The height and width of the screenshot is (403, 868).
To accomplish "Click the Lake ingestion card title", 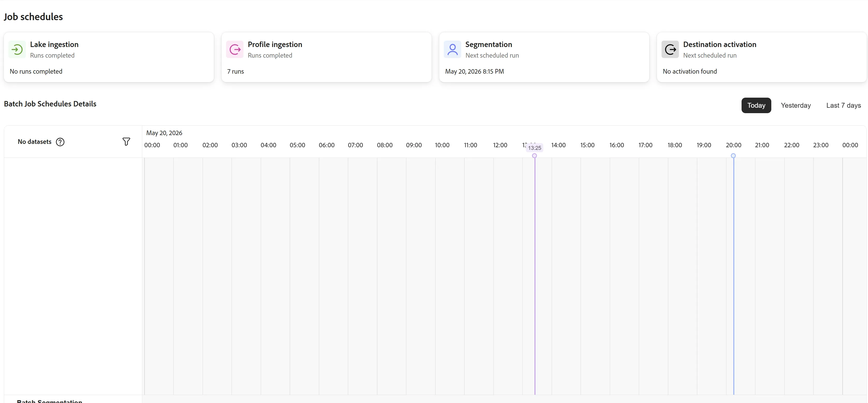I will [x=54, y=44].
